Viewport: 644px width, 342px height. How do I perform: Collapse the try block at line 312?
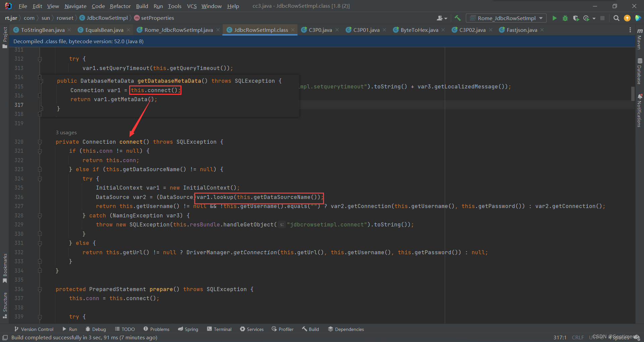40,59
